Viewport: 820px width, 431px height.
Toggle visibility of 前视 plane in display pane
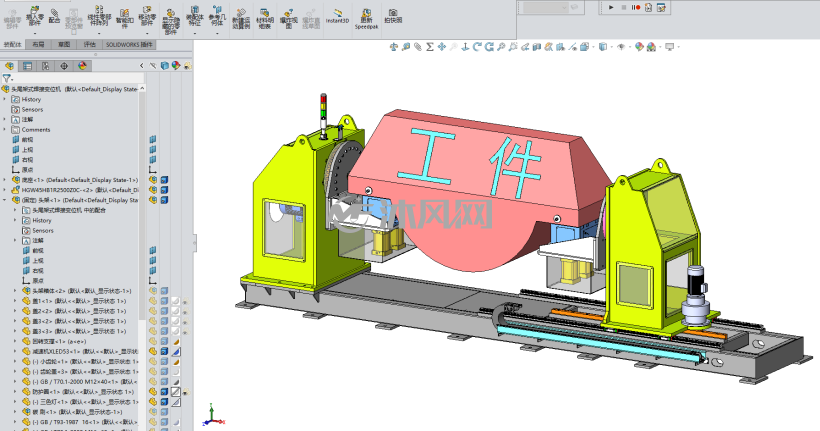153,140
